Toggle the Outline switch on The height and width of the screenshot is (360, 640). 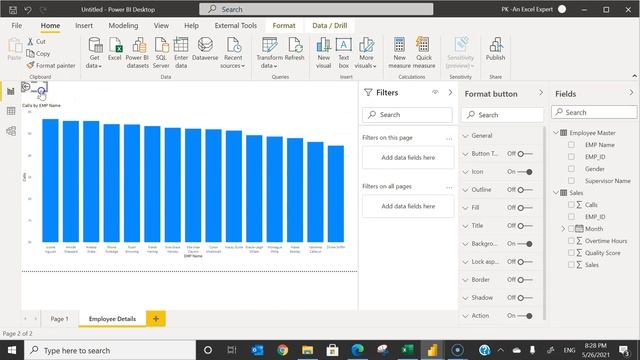[525, 190]
